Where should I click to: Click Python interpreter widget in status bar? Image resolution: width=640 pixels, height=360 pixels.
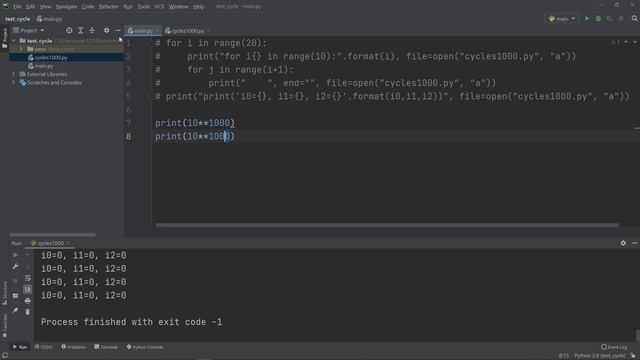600,356
